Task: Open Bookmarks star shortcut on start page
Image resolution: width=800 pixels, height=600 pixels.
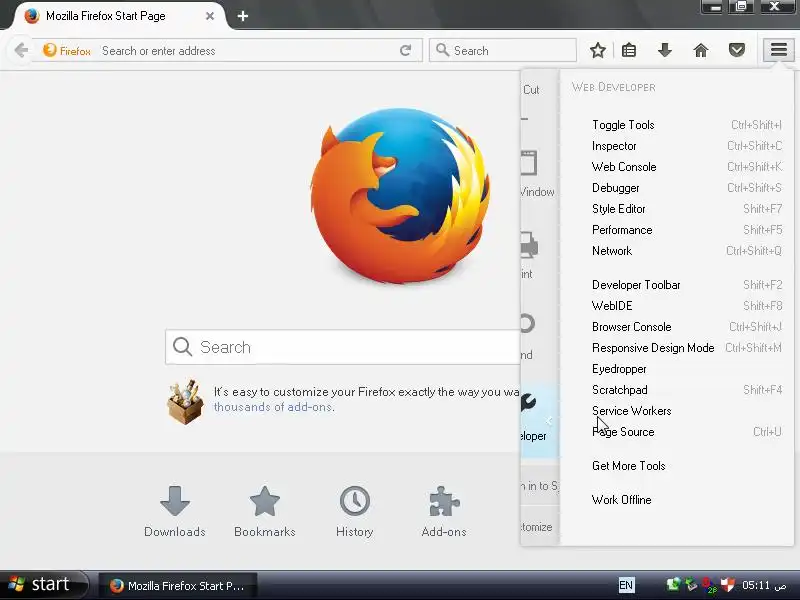Action: pos(264,512)
